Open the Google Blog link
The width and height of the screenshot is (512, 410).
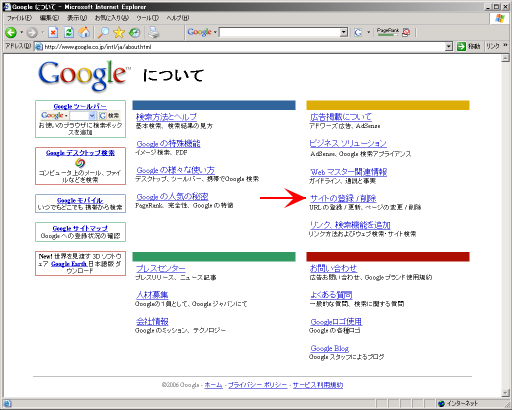click(330, 348)
